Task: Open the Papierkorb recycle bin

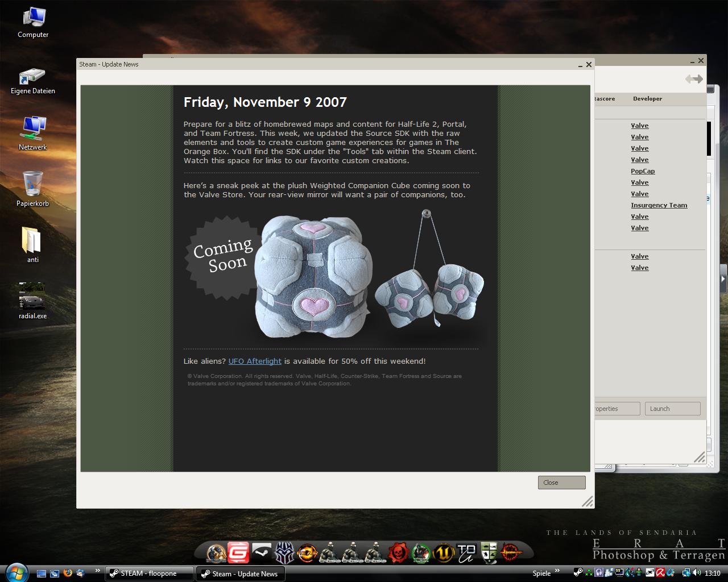Action: (x=33, y=189)
